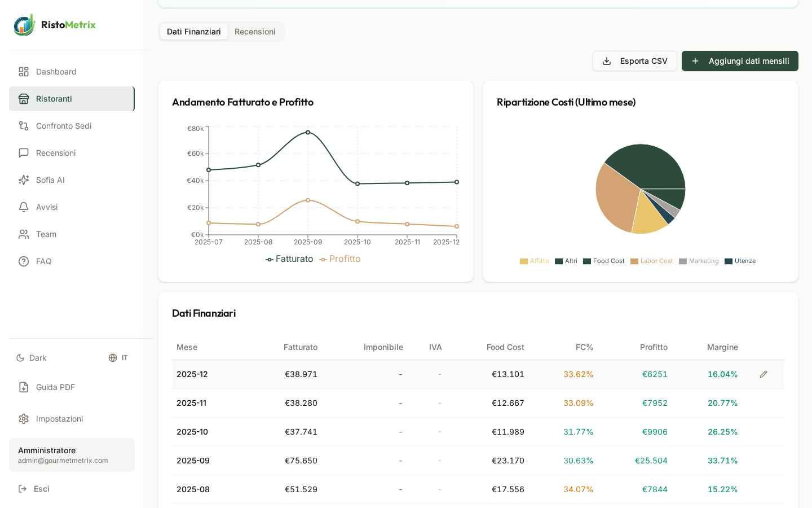Click the Margine column header
Screen dimensions: 812x508
tap(722, 347)
